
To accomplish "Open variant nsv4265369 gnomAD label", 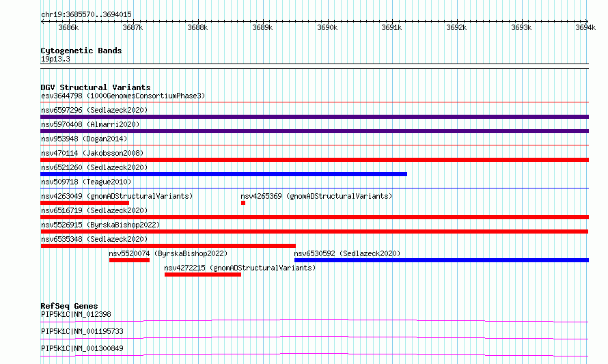I will [316, 196].
